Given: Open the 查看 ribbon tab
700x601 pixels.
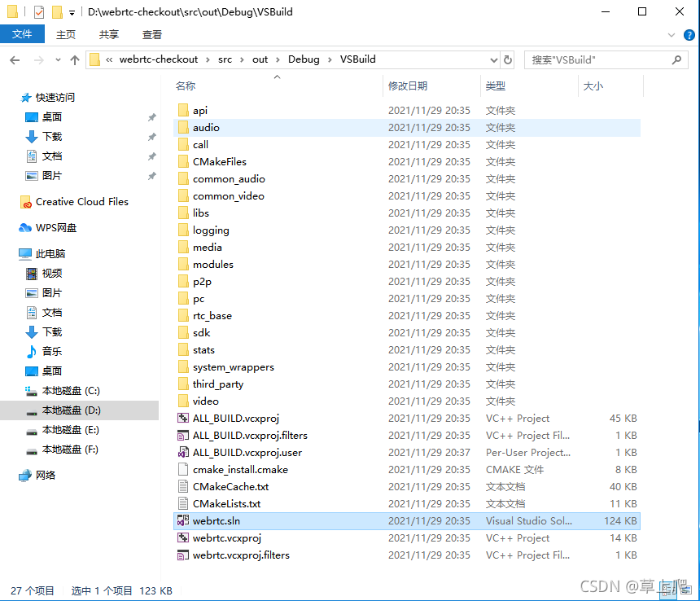Looking at the screenshot, I should pyautogui.click(x=151, y=34).
